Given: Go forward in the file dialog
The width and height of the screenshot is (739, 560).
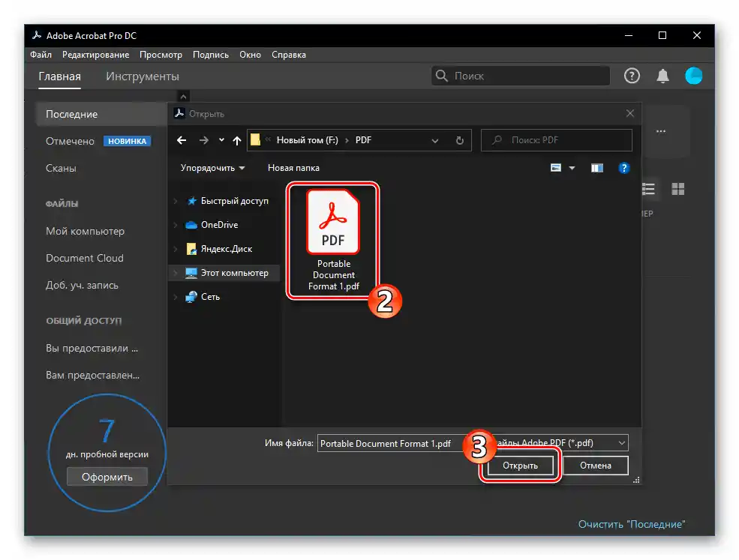Looking at the screenshot, I should point(203,140).
